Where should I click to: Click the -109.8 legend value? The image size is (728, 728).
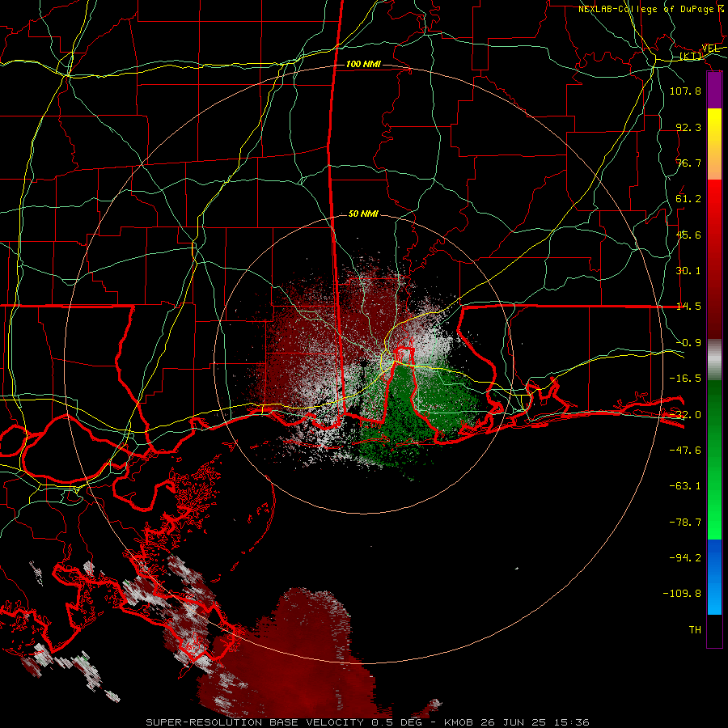click(x=682, y=594)
